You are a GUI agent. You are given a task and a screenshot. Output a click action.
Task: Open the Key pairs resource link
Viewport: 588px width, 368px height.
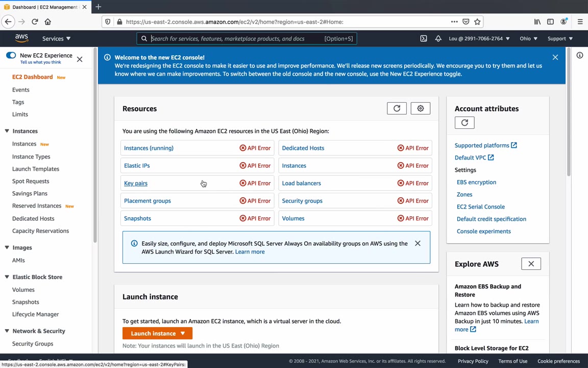pos(136,183)
